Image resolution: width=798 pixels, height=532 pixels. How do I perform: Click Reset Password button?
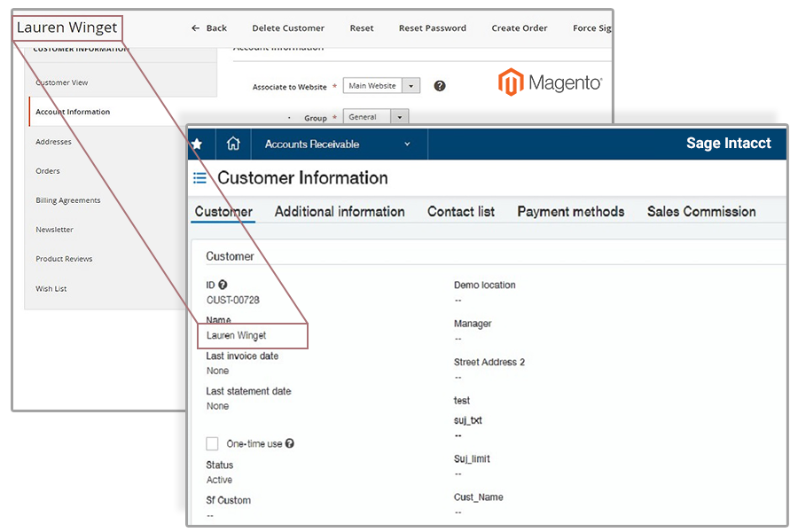(432, 28)
